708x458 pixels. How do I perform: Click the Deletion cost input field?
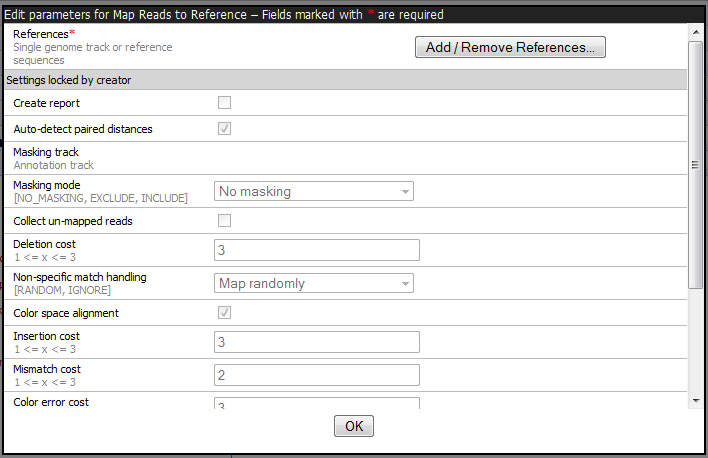point(317,250)
